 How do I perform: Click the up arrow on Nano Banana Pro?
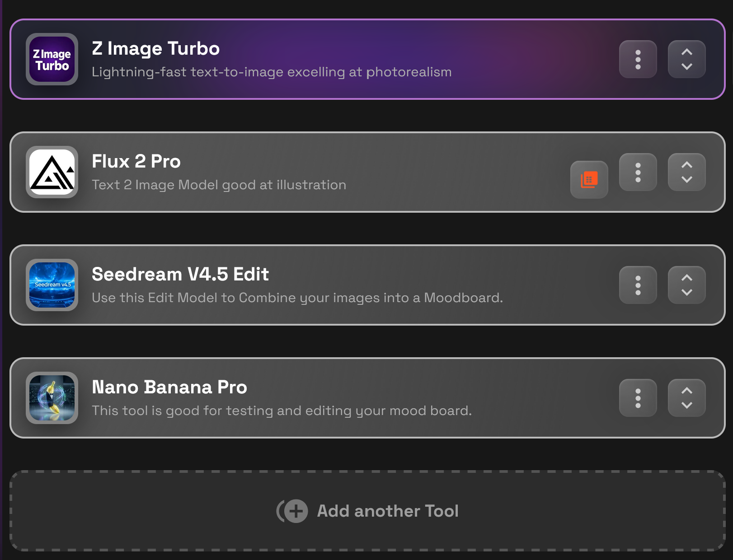coord(686,391)
